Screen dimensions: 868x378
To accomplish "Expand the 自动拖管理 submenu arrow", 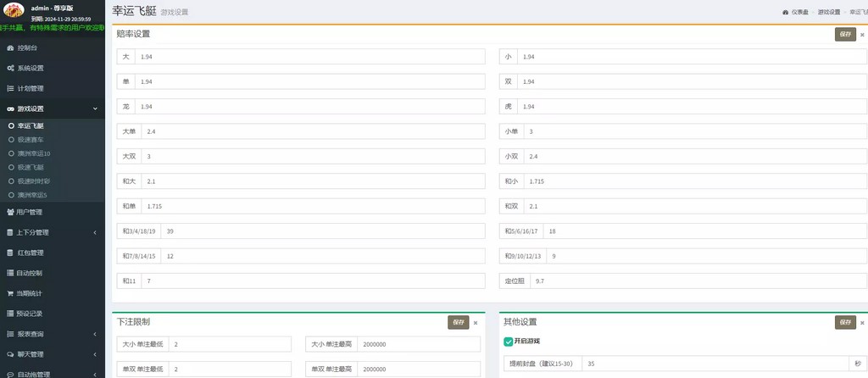I will (95, 374).
